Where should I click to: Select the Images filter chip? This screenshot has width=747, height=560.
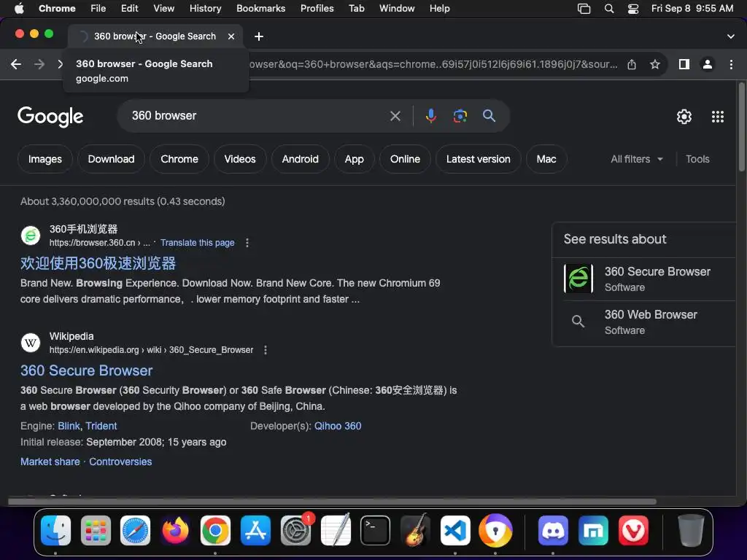pyautogui.click(x=44, y=159)
